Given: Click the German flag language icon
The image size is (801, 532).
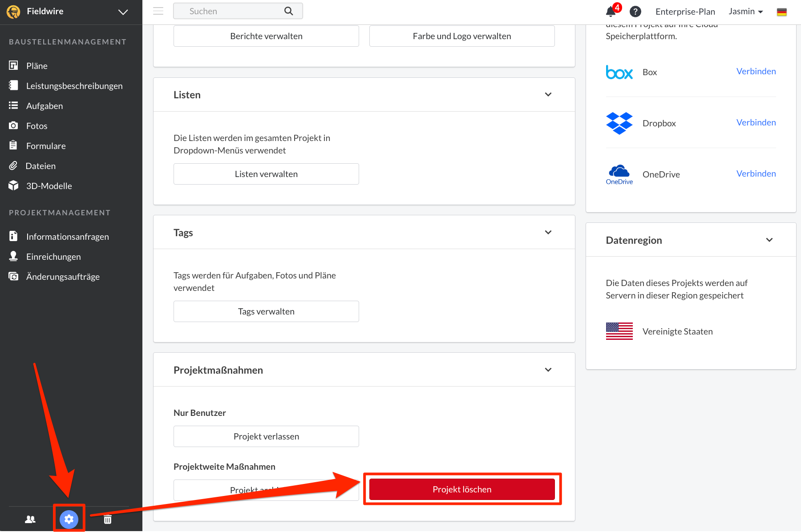Looking at the screenshot, I should 781,12.
